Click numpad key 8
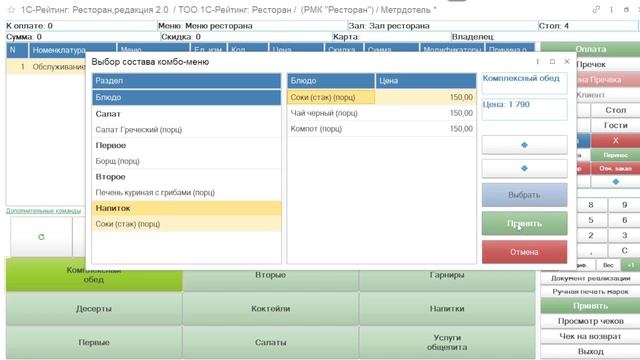 (x=591, y=205)
